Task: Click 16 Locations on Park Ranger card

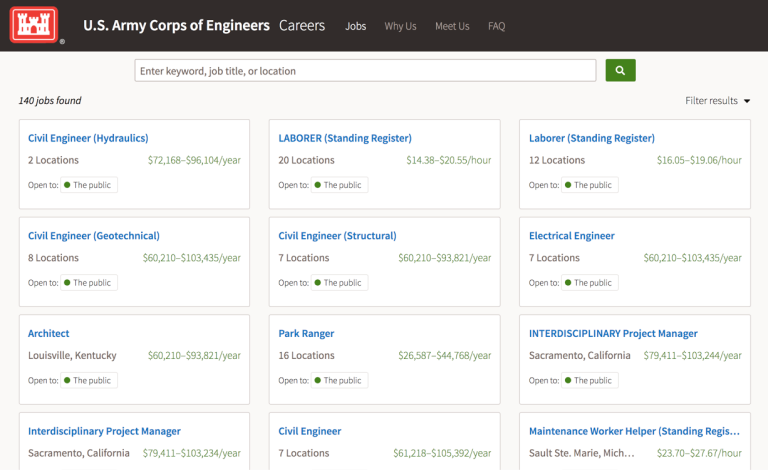Action: coord(306,355)
